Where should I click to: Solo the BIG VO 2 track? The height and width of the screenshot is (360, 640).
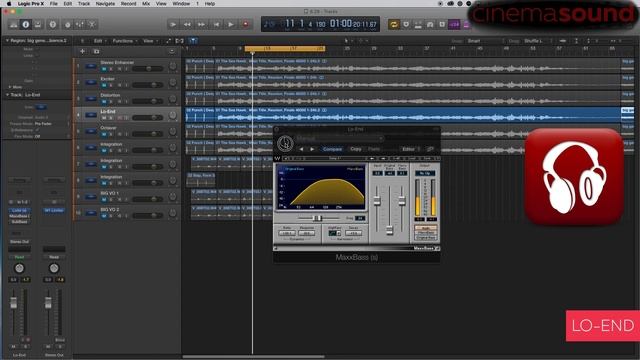[111, 216]
